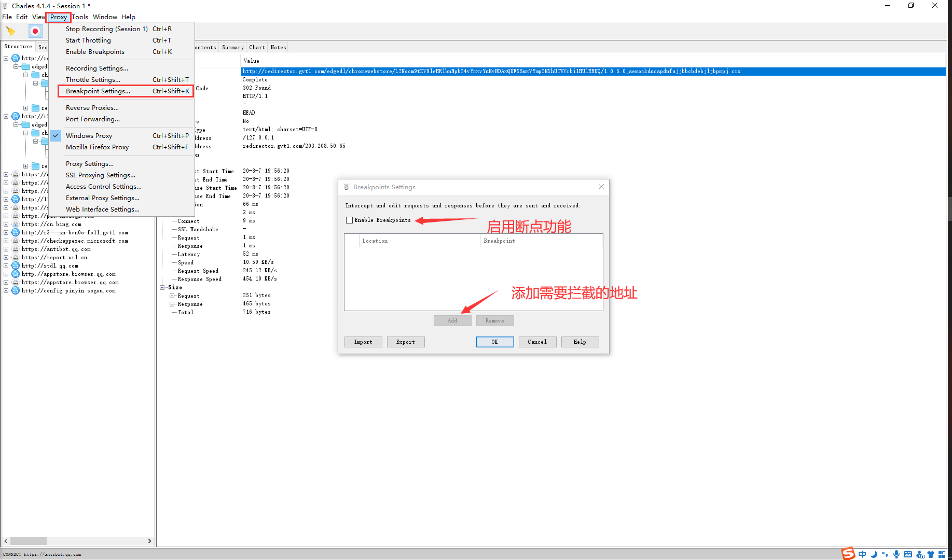Expand the Request size row

pyautogui.click(x=172, y=296)
